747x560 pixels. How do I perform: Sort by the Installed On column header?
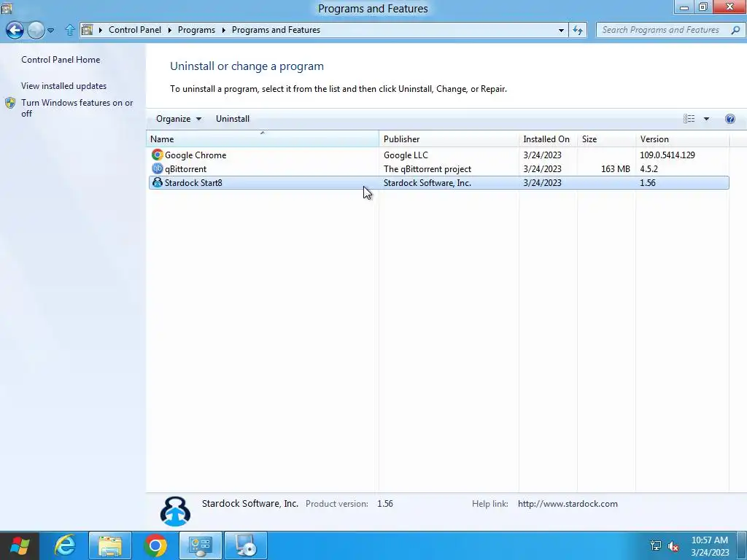tap(547, 139)
